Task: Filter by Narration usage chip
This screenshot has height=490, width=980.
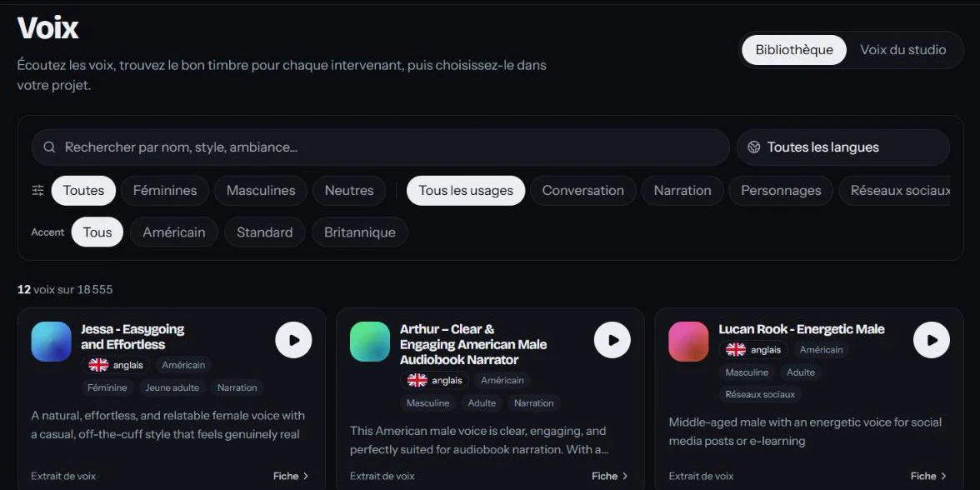Action: point(682,191)
